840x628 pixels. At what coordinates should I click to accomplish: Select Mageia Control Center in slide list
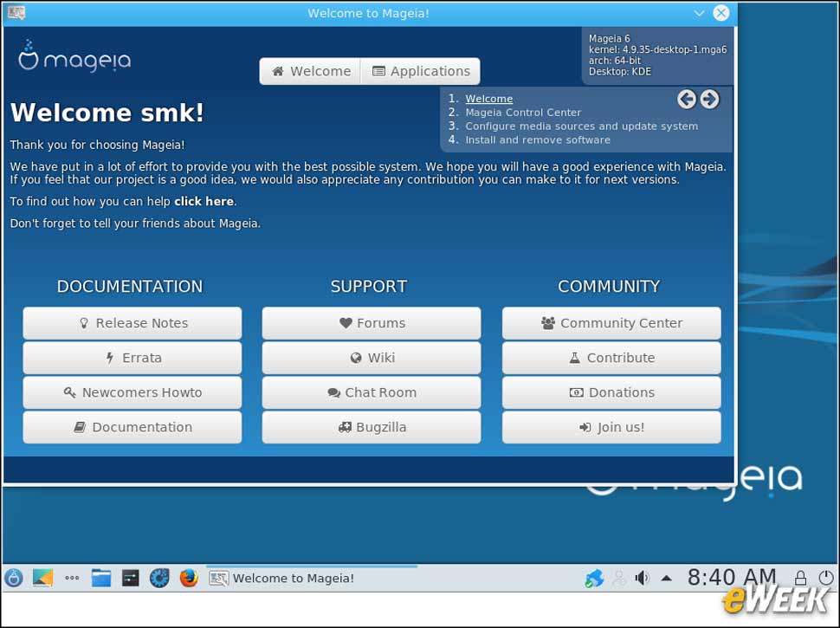[523, 113]
